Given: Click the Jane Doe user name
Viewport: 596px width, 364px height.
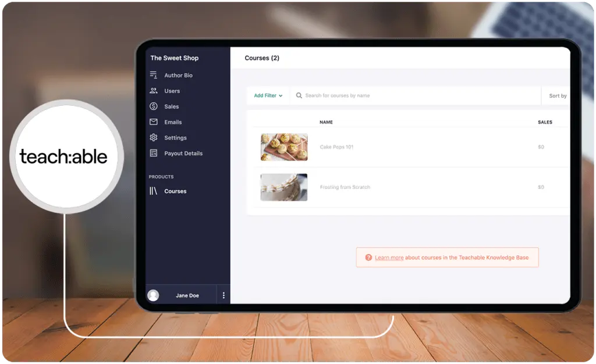Looking at the screenshot, I should (x=187, y=295).
